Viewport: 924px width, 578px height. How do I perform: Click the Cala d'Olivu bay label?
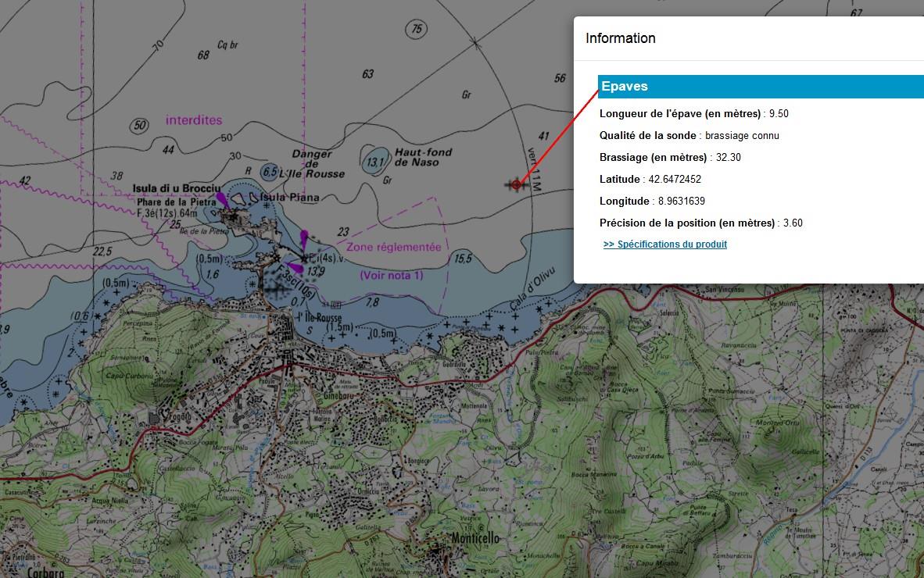[x=532, y=287]
